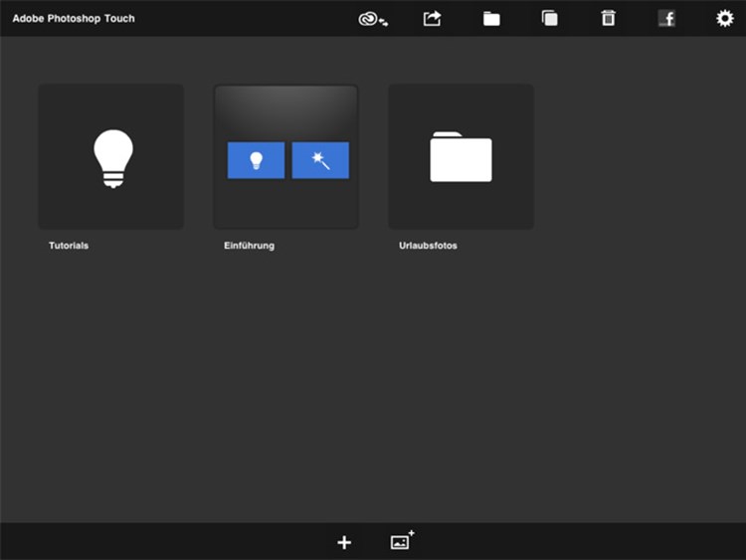Click the Einführung label
Viewport: 746px width, 560px height.
click(x=250, y=246)
